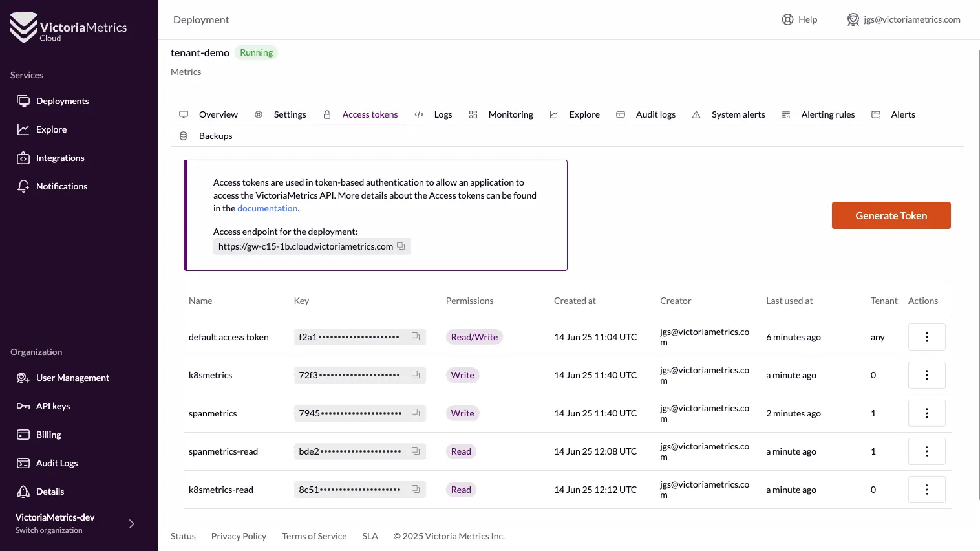Click the Help lifebuoy icon
980x551 pixels.
(x=787, y=19)
